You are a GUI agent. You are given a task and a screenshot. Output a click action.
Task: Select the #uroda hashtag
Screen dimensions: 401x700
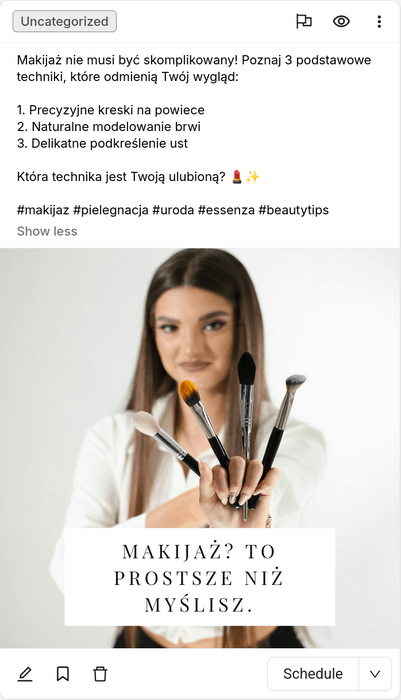(x=173, y=210)
